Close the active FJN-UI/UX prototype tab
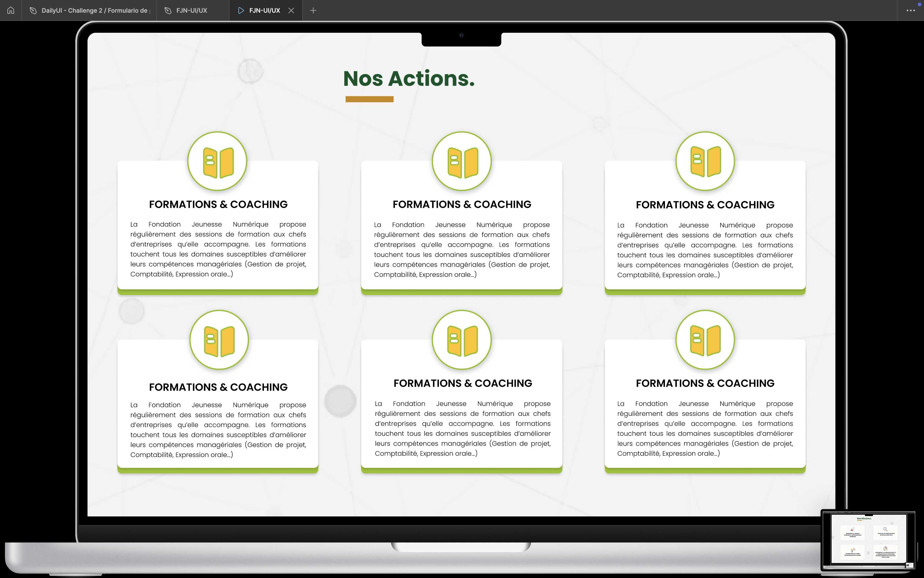Image resolution: width=924 pixels, height=578 pixels. [291, 10]
